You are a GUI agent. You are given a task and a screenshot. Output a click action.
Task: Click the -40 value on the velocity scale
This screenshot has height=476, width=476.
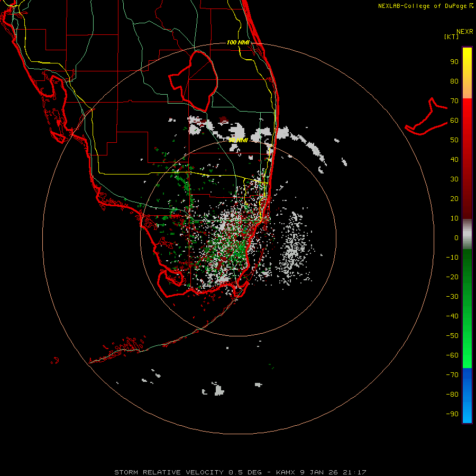452,316
